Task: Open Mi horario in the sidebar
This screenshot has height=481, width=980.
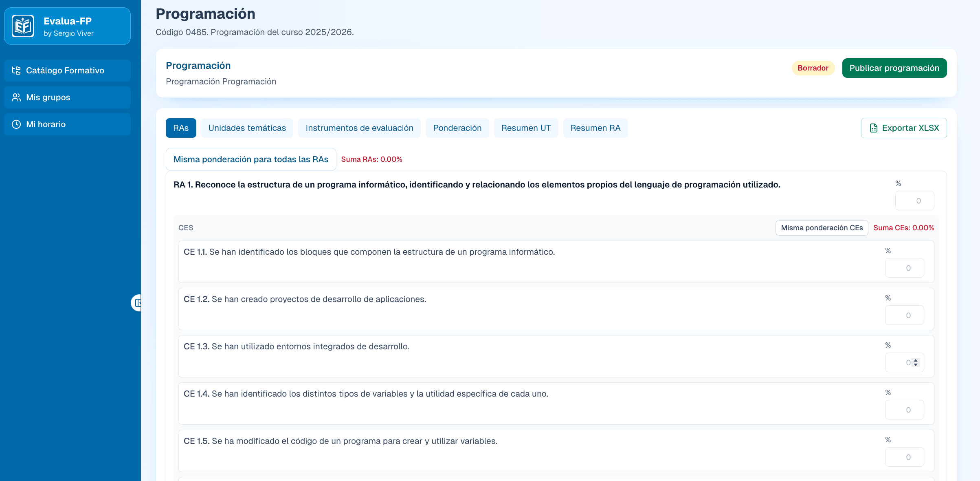Action: coord(67,124)
